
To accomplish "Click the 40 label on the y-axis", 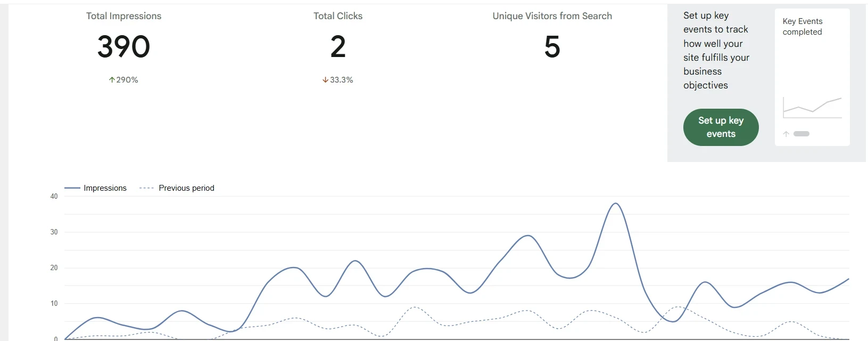I will click(54, 197).
